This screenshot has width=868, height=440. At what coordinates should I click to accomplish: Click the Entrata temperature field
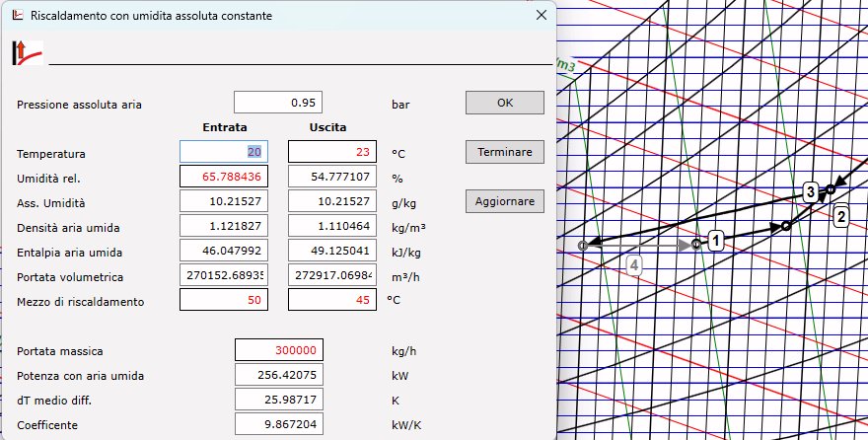point(224,152)
